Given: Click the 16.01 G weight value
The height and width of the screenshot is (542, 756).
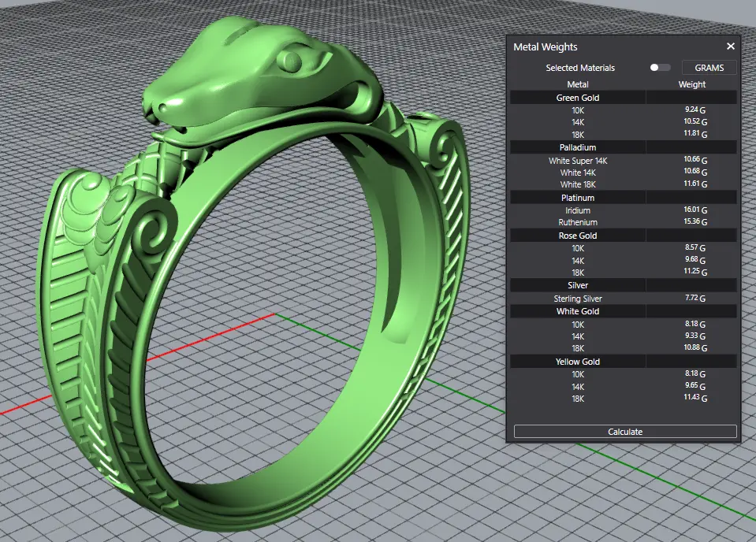Looking at the screenshot, I should [x=695, y=210].
